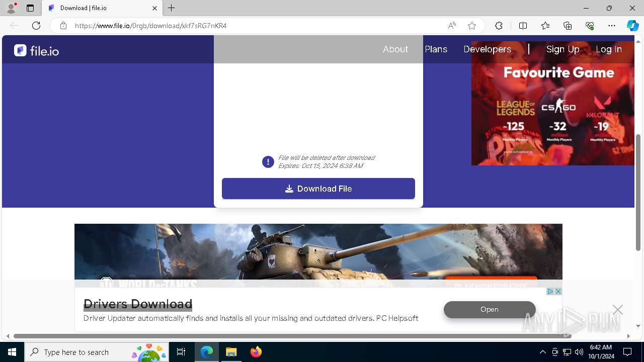Click the horizontal scrollbar thumb
Screen dimensions: 644x362
292,336
